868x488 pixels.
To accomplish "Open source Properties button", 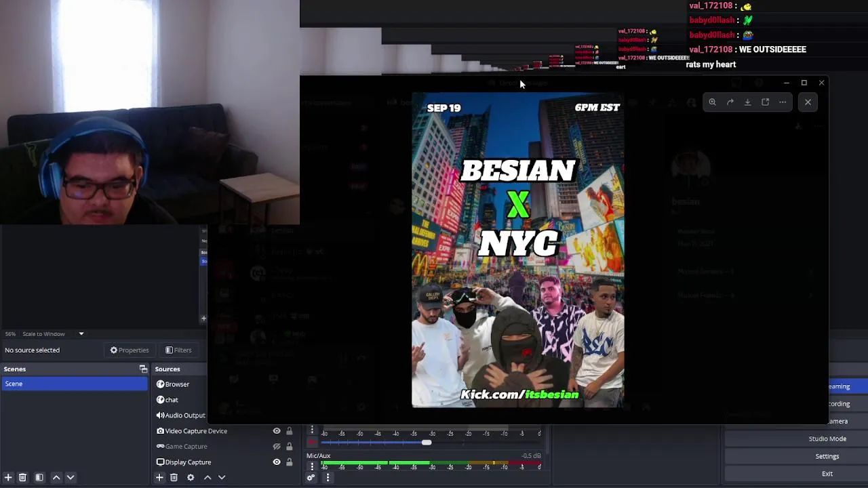I will [x=130, y=350].
